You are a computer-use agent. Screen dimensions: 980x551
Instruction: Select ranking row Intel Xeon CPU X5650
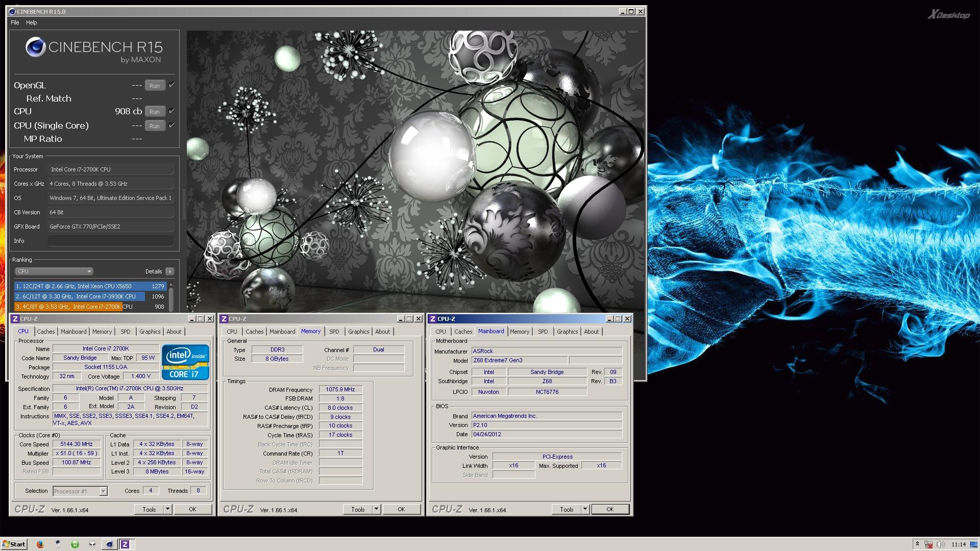(x=90, y=286)
